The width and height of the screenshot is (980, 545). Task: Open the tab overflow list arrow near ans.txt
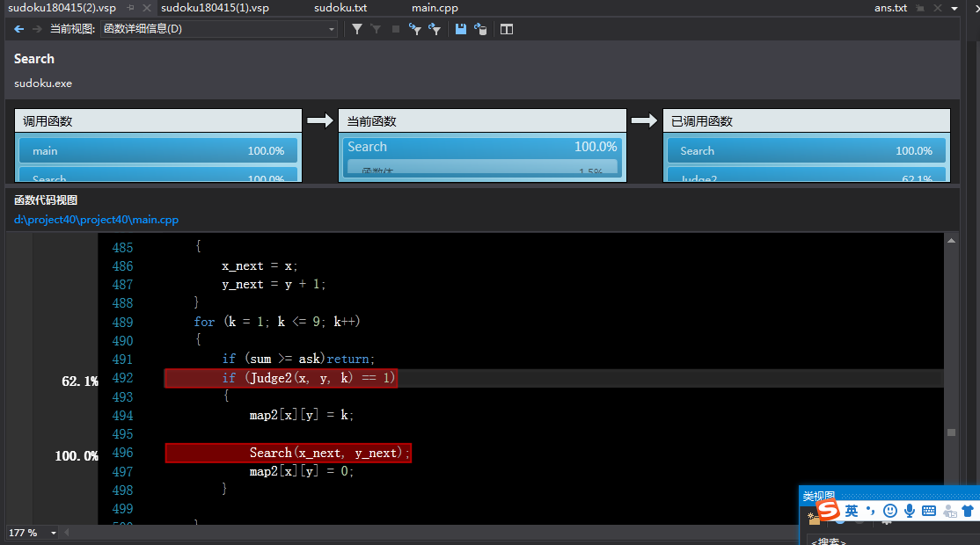pyautogui.click(x=955, y=8)
